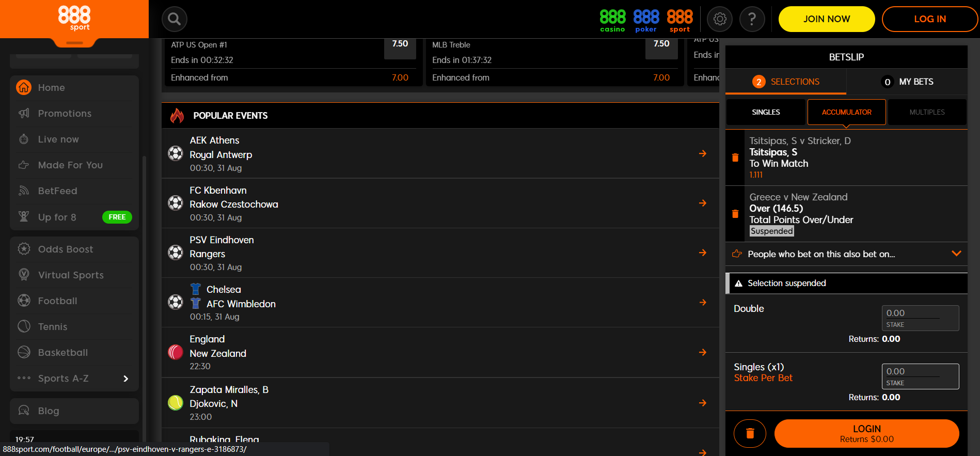Open England v New Zealand arrow

(x=703, y=352)
